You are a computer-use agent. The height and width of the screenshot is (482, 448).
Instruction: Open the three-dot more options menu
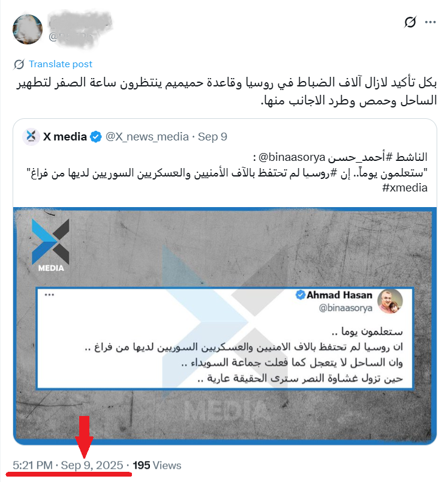pyautogui.click(x=430, y=22)
